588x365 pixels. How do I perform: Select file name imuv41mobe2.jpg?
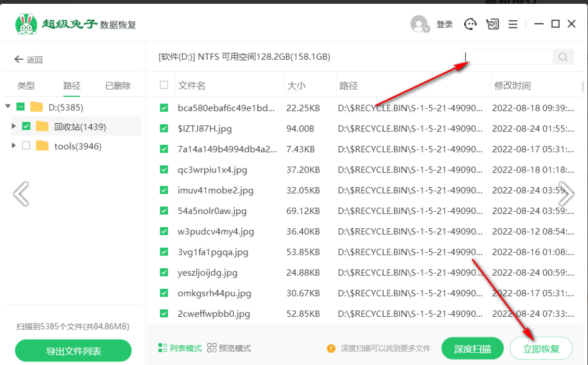point(216,190)
